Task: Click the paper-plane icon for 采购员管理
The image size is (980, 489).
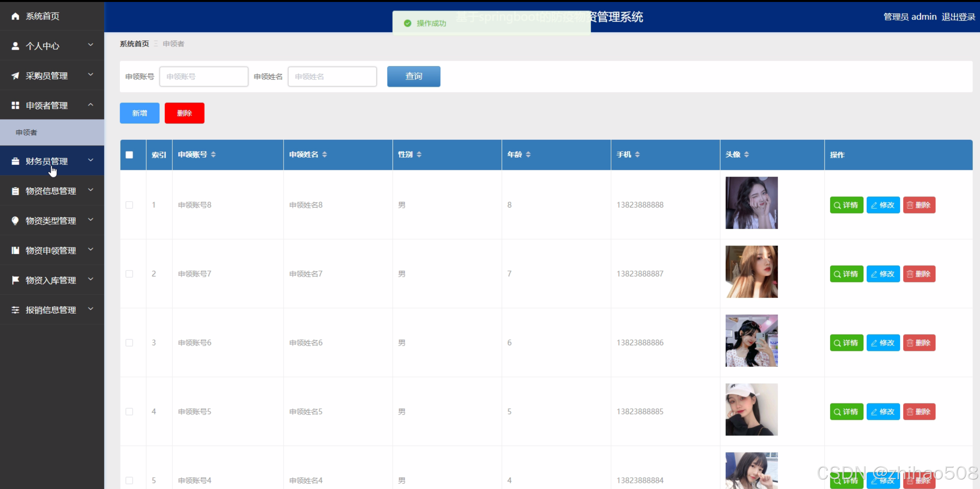Action: tap(15, 76)
